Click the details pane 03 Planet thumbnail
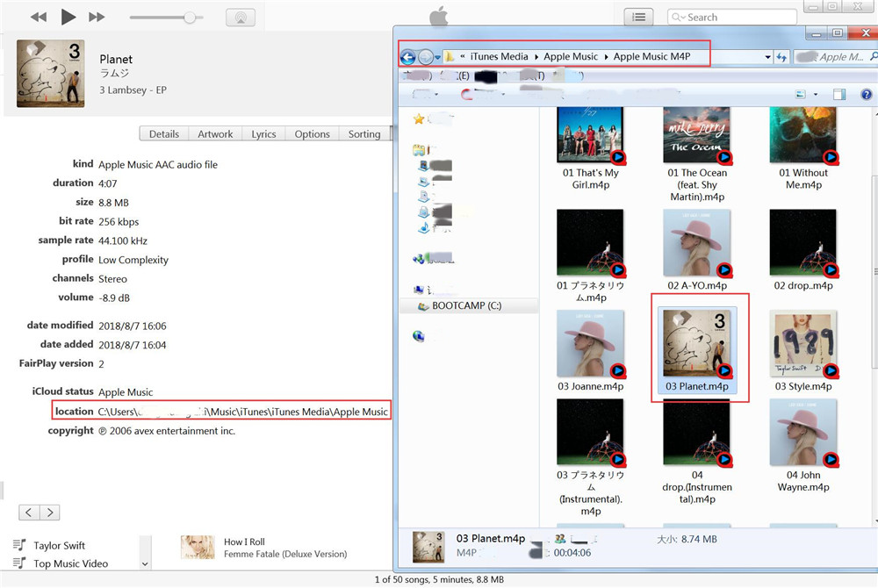The image size is (878, 588). pyautogui.click(x=428, y=547)
